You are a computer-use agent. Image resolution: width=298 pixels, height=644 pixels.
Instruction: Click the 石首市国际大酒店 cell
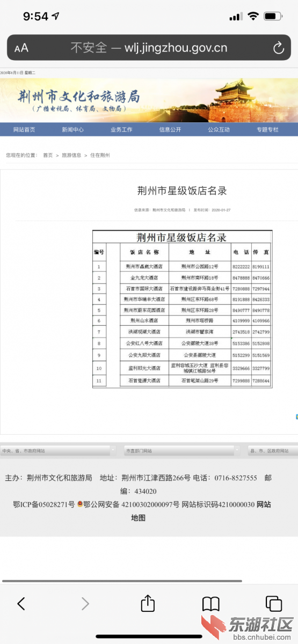pyautogui.click(x=144, y=289)
